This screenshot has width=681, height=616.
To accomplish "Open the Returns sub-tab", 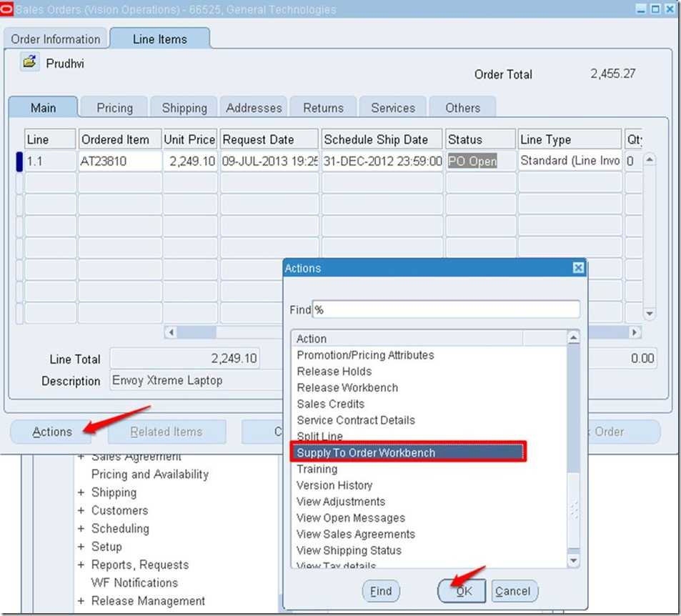I will [323, 107].
